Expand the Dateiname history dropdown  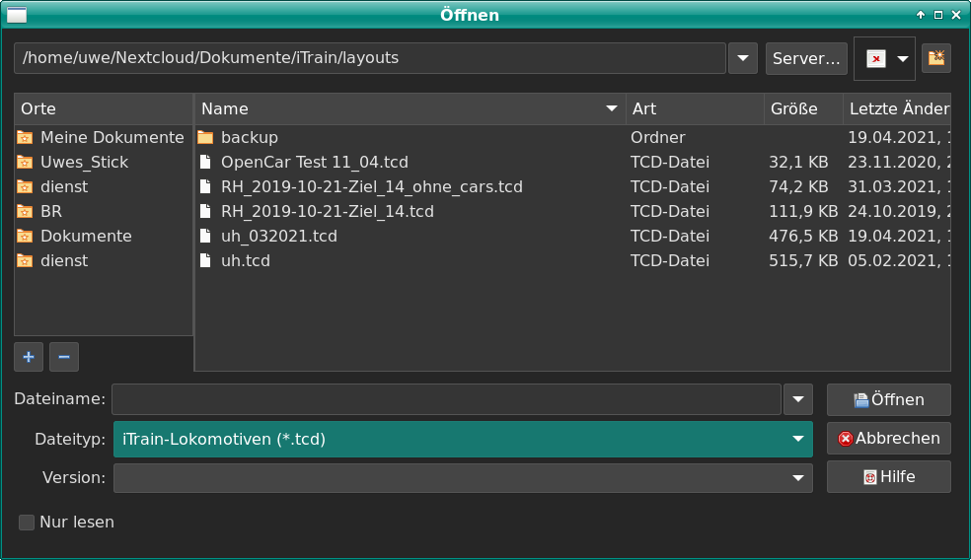(x=797, y=399)
